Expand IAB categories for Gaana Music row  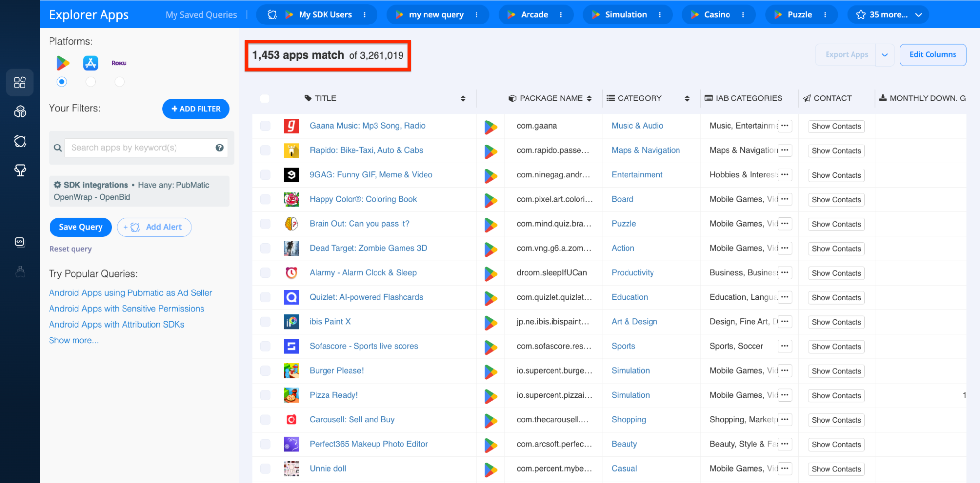point(785,126)
